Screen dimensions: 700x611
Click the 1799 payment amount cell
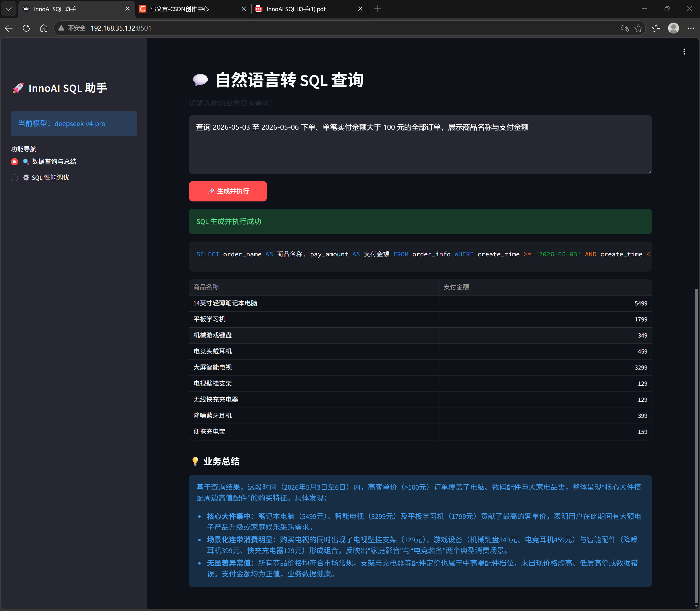tap(546, 319)
